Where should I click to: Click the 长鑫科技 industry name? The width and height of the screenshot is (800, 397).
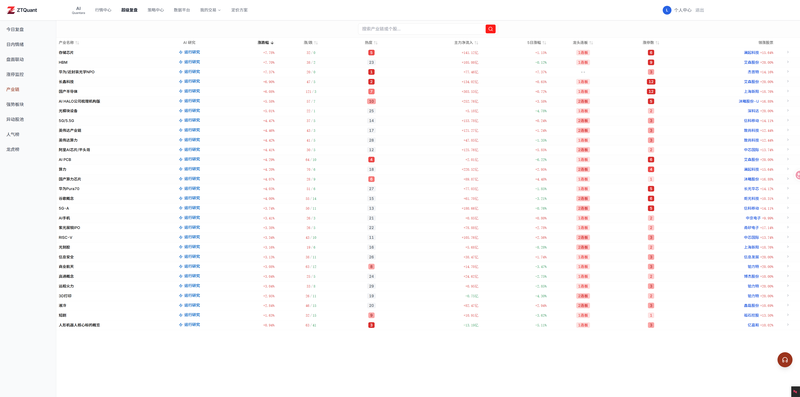pyautogui.click(x=66, y=82)
